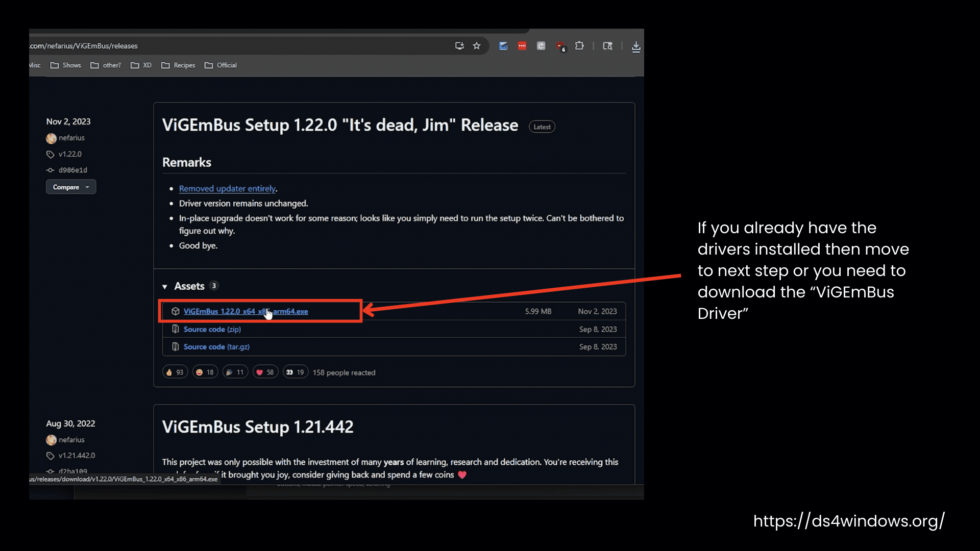Screen dimensions: 980x551
Task: Click the tab search icon in toolbar
Action: (x=607, y=46)
